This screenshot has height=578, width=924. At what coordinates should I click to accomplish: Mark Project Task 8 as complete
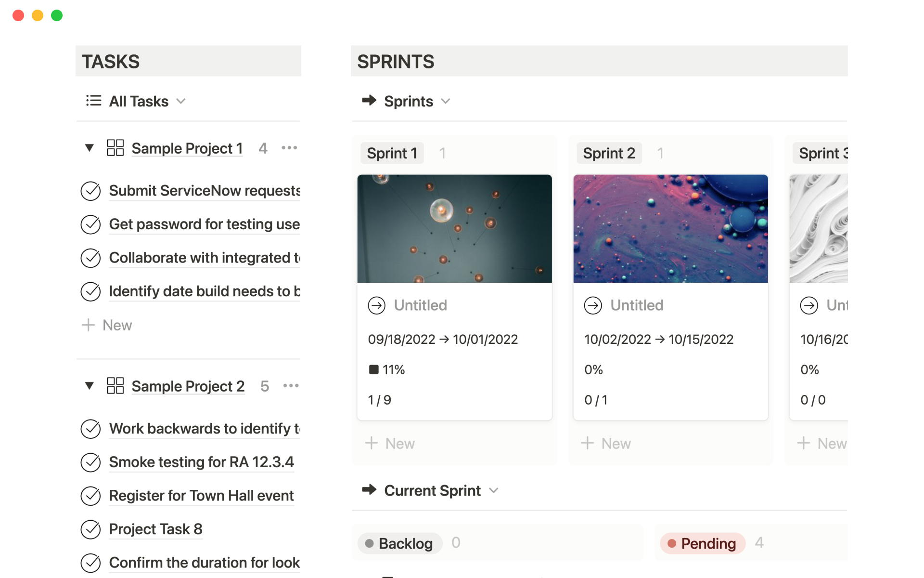pyautogui.click(x=90, y=529)
